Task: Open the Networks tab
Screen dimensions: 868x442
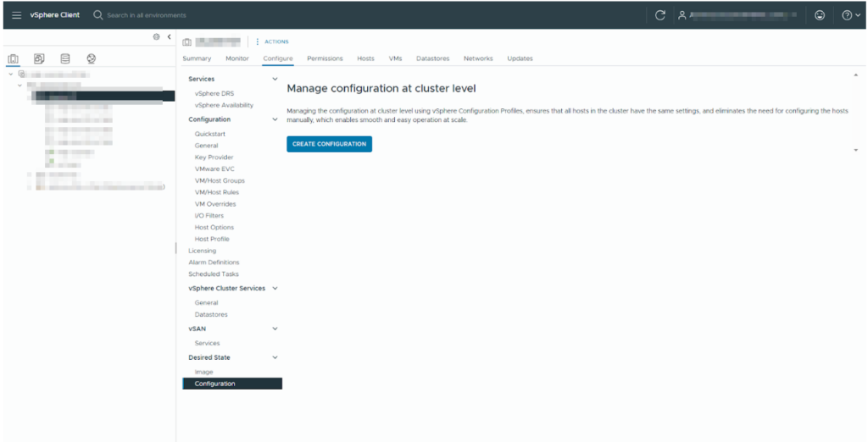Action: tap(478, 58)
